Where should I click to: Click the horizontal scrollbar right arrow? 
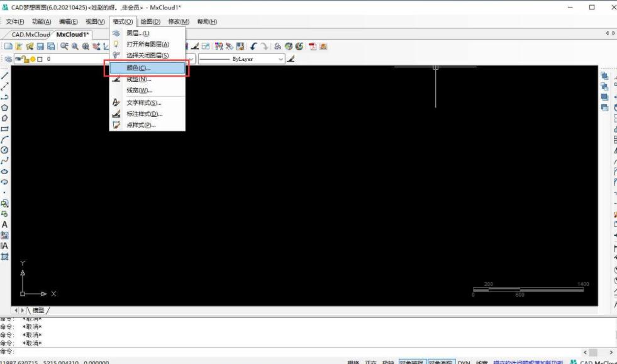coord(611,353)
